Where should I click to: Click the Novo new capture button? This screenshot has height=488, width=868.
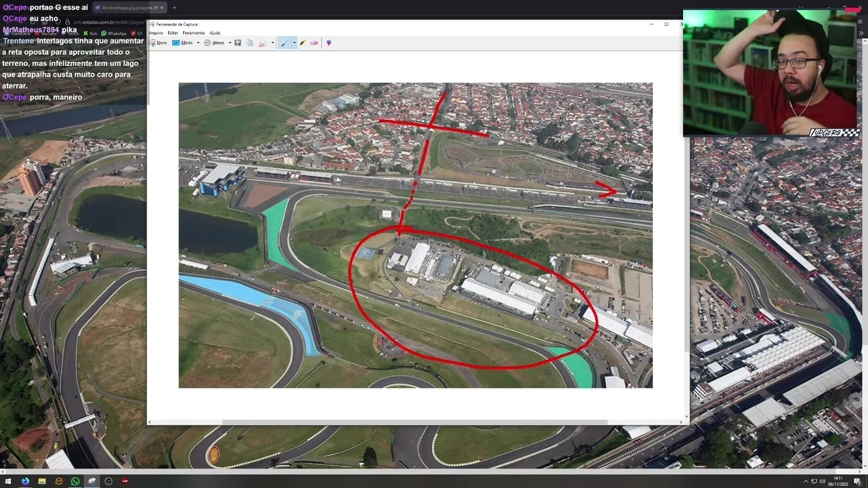(159, 43)
